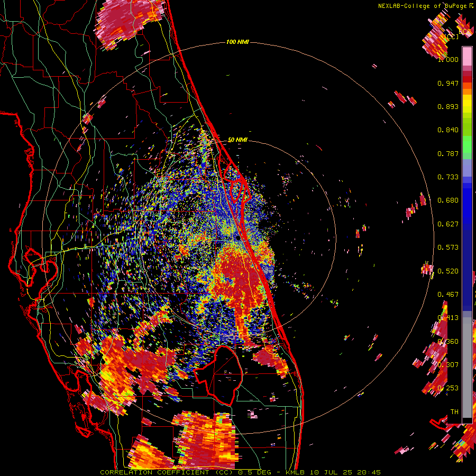Click the 0.573 color scale value
The width and height of the screenshot is (476, 476).
tap(448, 248)
